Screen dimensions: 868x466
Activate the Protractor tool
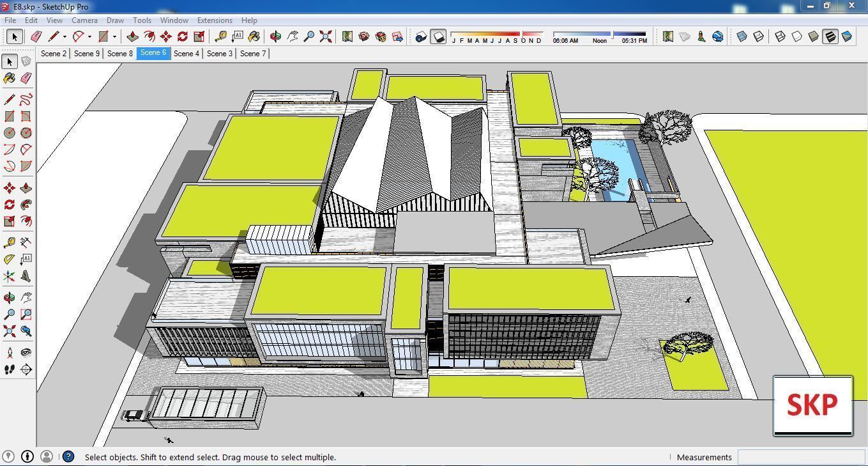10,260
